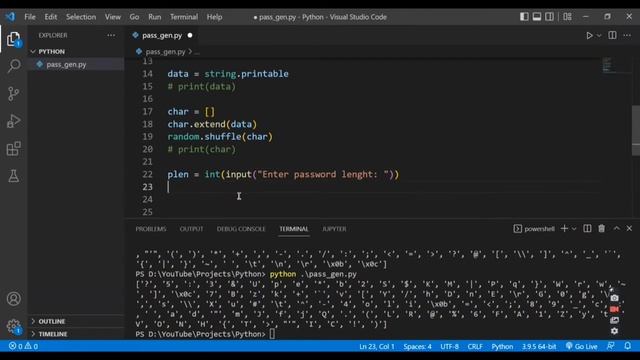Switch to the pass_gen.py editor tab
Image resolution: width=640 pixels, height=360 pixels.
click(162, 36)
